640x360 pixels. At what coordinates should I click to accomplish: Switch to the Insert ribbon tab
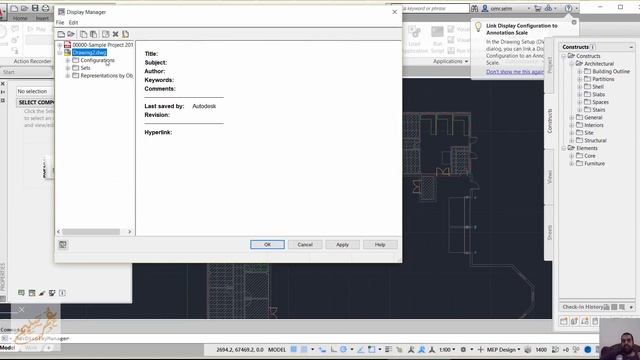42,18
